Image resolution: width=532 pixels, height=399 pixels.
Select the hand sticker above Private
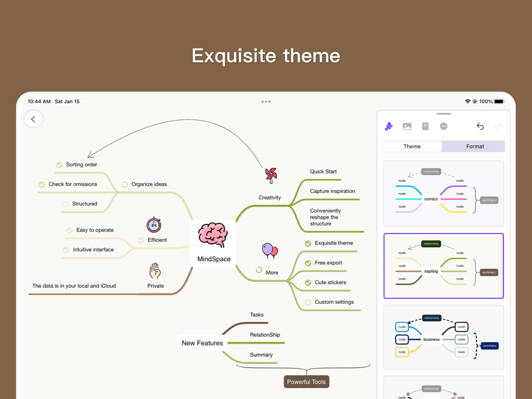[x=155, y=271]
